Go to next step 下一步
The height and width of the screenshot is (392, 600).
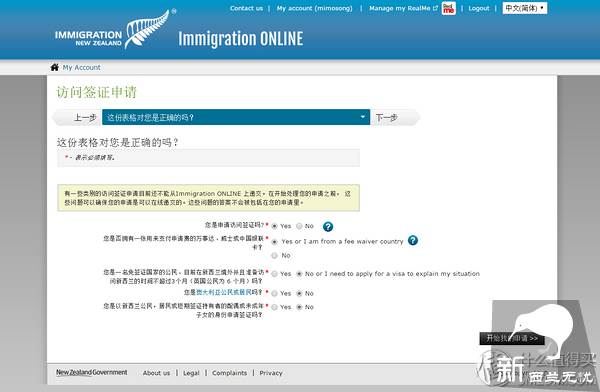(386, 118)
